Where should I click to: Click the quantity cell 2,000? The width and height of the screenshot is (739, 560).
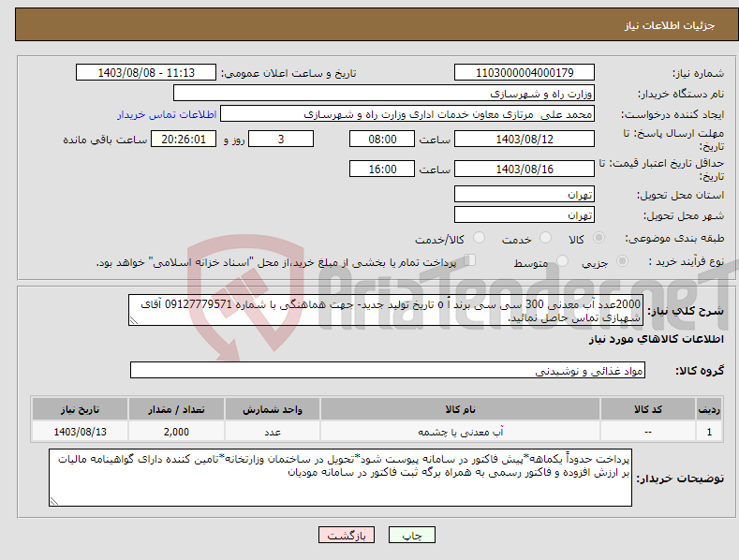(176, 432)
